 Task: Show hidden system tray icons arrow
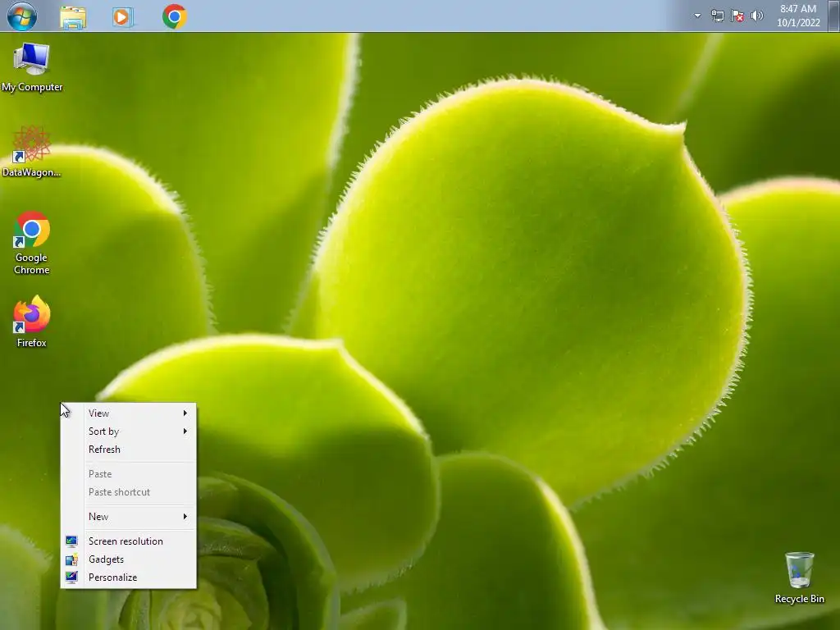pyautogui.click(x=697, y=16)
